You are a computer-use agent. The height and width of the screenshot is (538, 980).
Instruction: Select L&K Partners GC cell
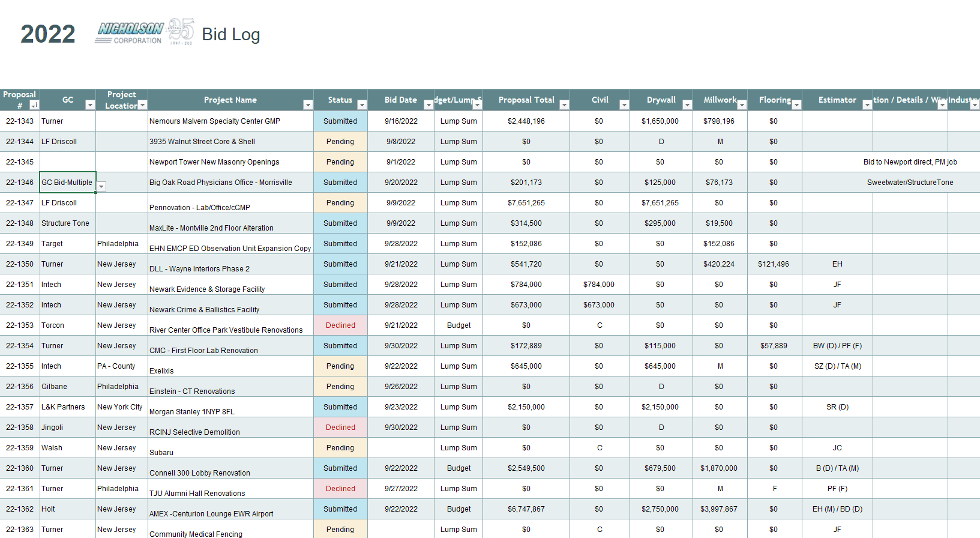[x=67, y=407]
